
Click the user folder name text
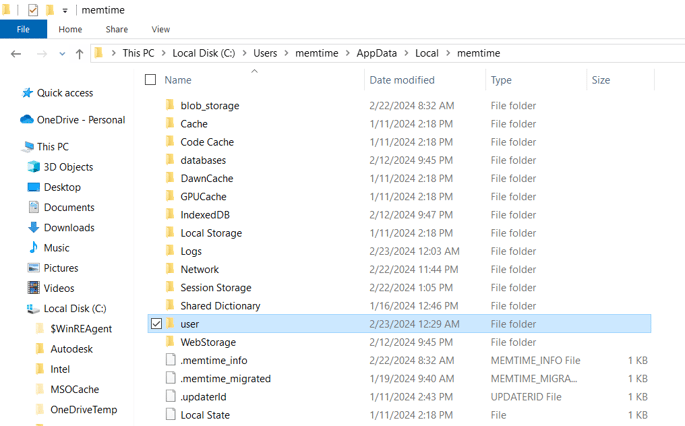[190, 324]
